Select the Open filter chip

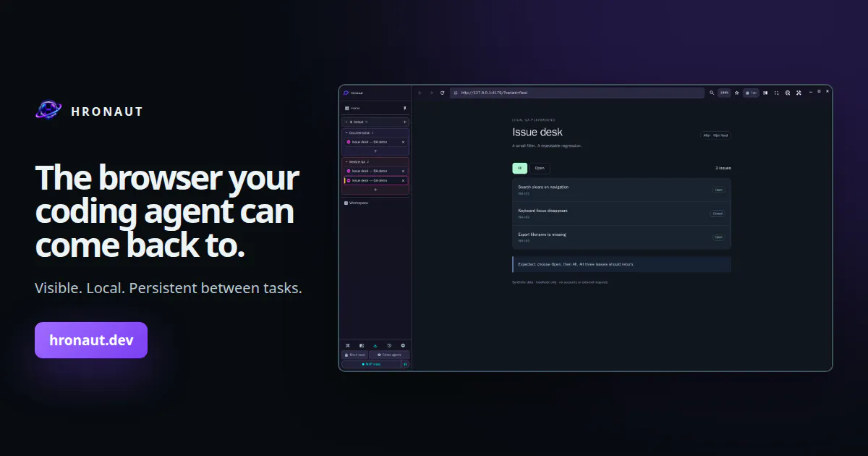(540, 168)
